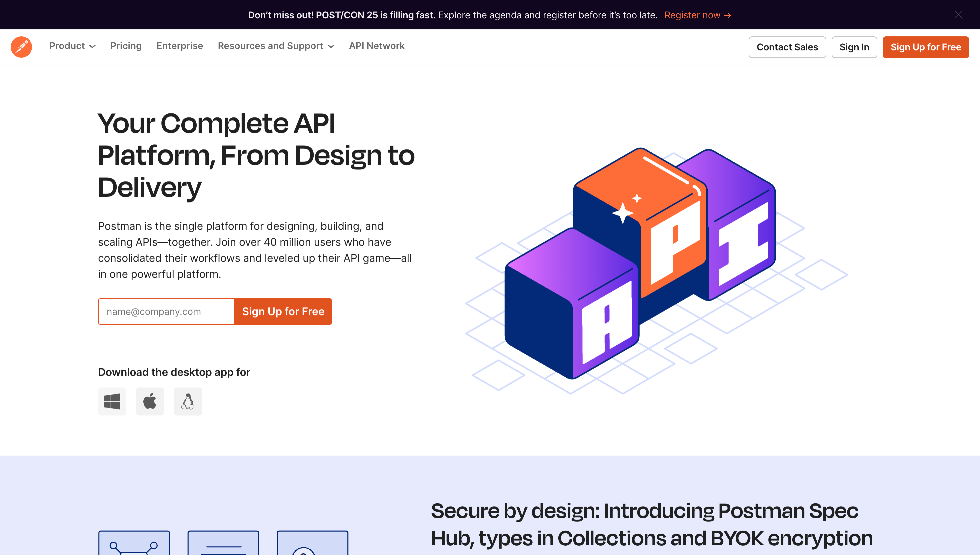Click the network diagram illustration card
The image size is (980, 555).
[135, 545]
